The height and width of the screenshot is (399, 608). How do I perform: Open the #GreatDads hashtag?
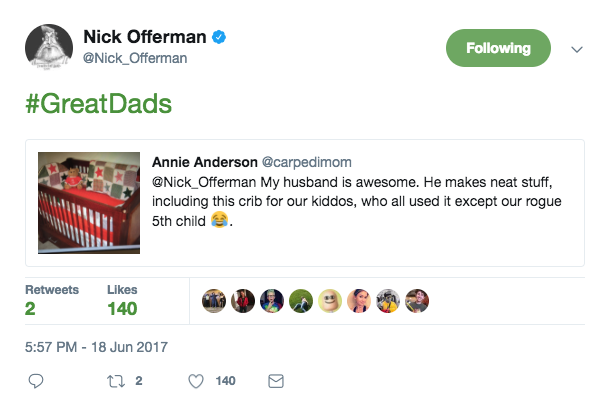click(x=98, y=104)
